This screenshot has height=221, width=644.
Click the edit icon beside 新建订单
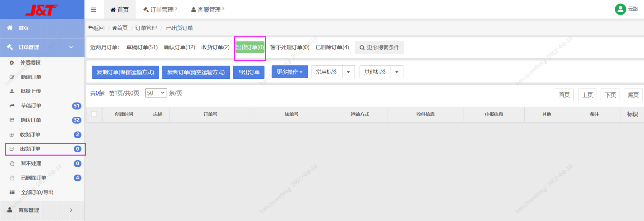[12, 77]
